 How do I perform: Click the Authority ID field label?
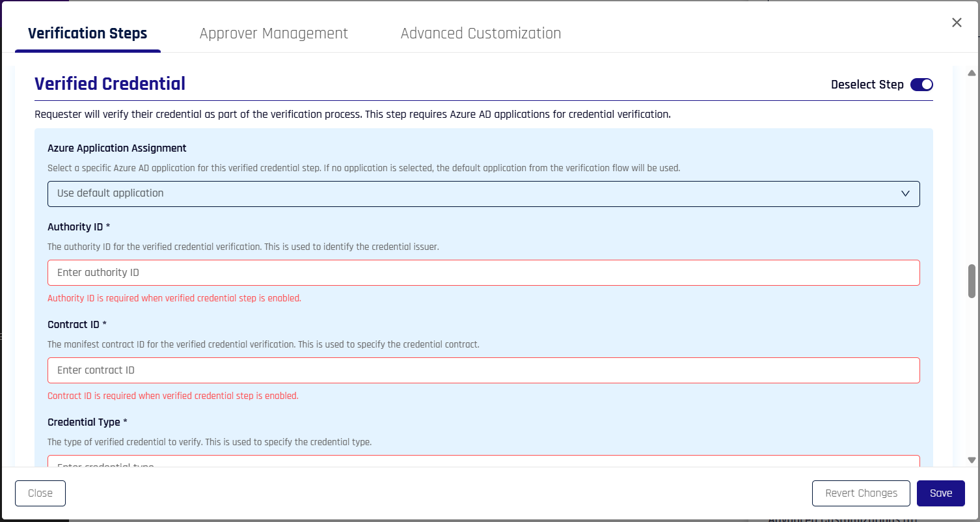pos(79,227)
